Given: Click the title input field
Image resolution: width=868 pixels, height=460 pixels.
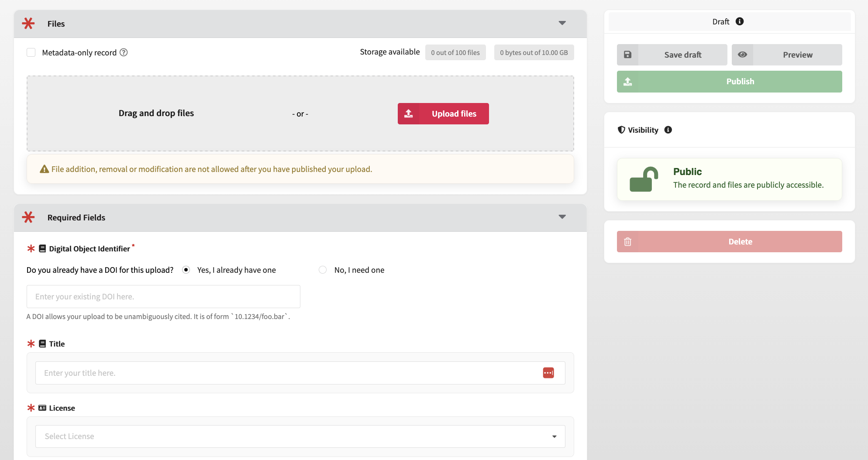Looking at the screenshot, I should click(300, 373).
